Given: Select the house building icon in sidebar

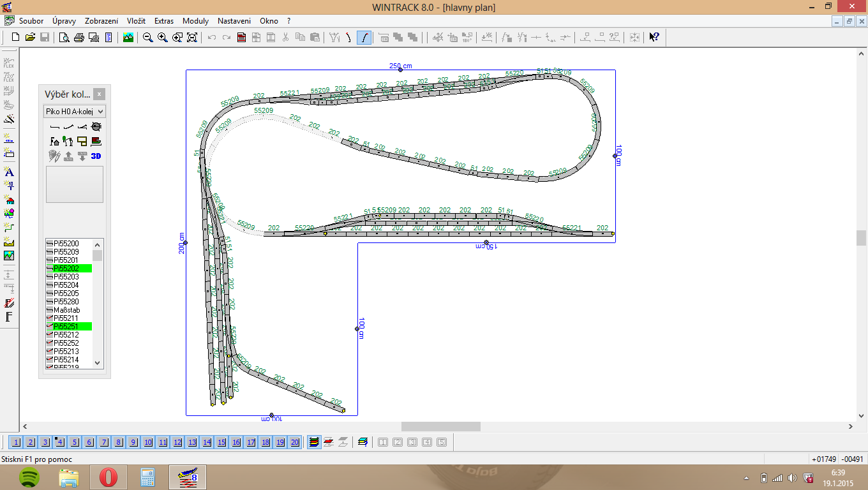Looking at the screenshot, I should click(9, 200).
